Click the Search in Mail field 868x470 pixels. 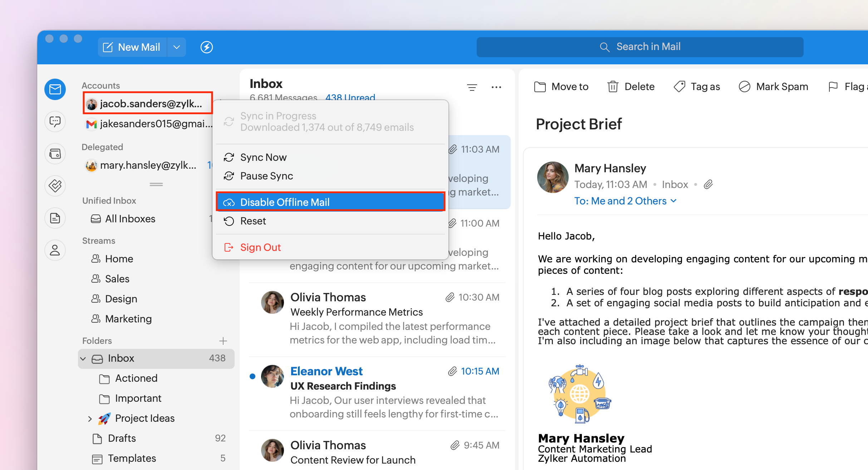pos(640,47)
